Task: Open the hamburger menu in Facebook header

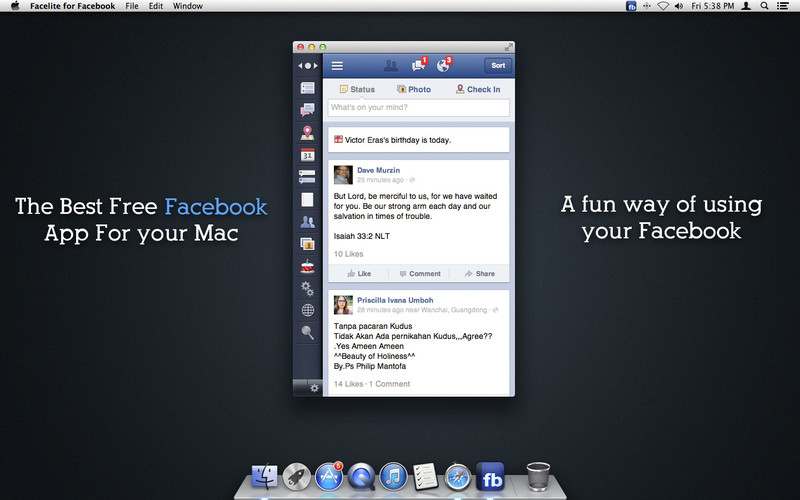Action: click(x=337, y=66)
